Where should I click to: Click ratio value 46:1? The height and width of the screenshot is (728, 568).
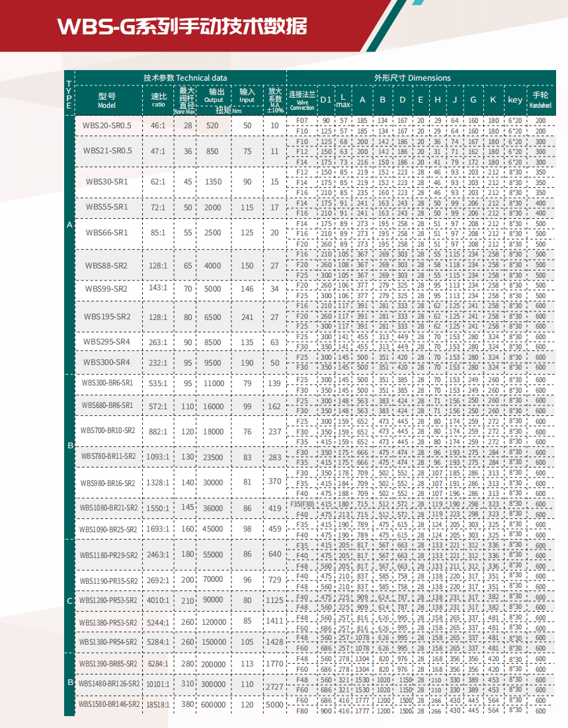point(158,126)
